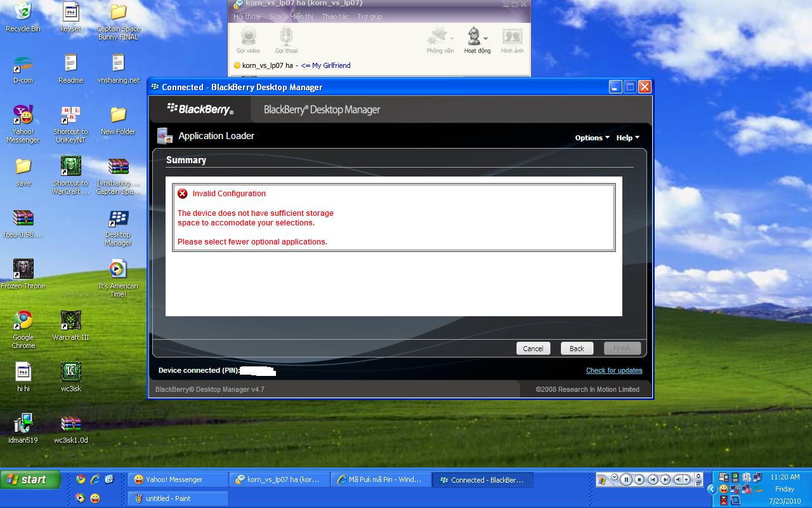Follow the Check for updates link
Image resolution: width=812 pixels, height=508 pixels.
click(x=614, y=371)
